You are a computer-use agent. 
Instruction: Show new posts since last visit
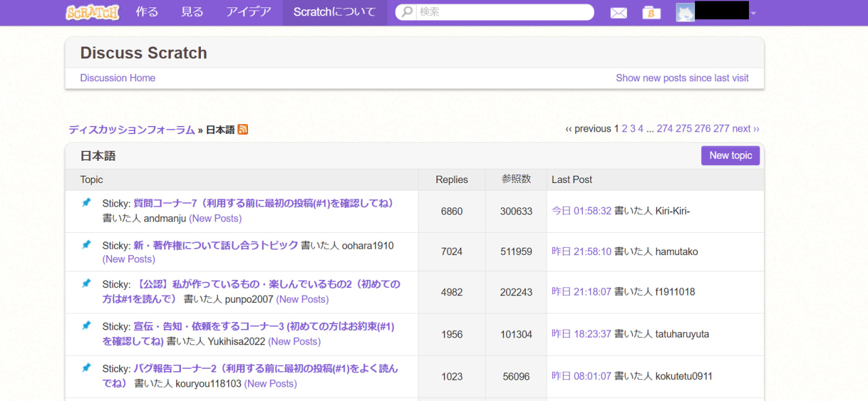682,78
